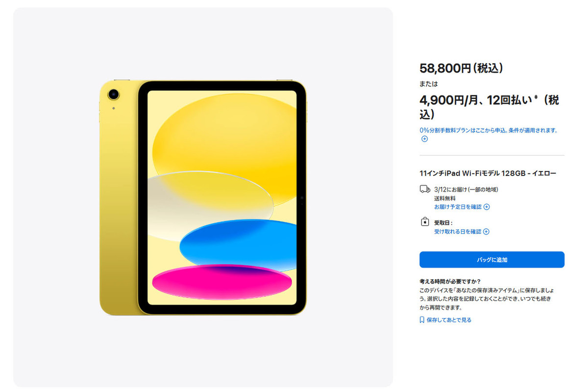588x392 pixels.
Task: Add the iPad to the bag with バッグに追加
Action: 492,260
